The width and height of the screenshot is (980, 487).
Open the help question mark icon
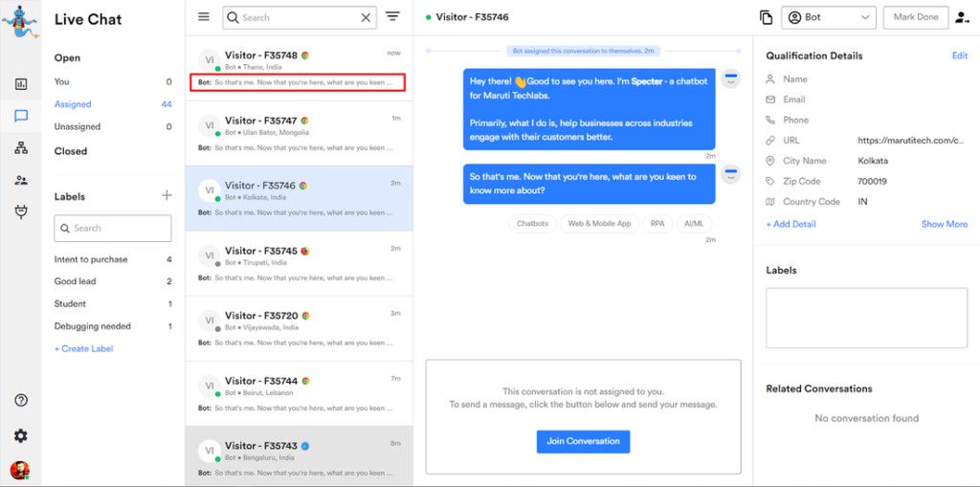tap(20, 400)
